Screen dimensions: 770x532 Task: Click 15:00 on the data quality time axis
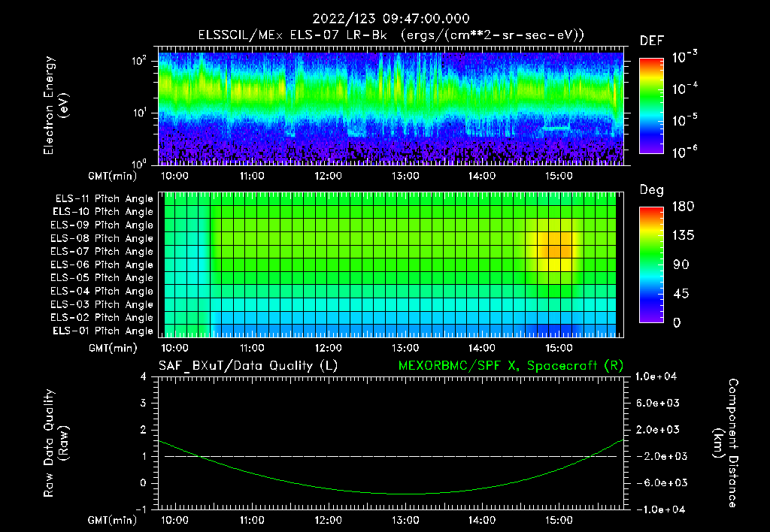coord(559,520)
